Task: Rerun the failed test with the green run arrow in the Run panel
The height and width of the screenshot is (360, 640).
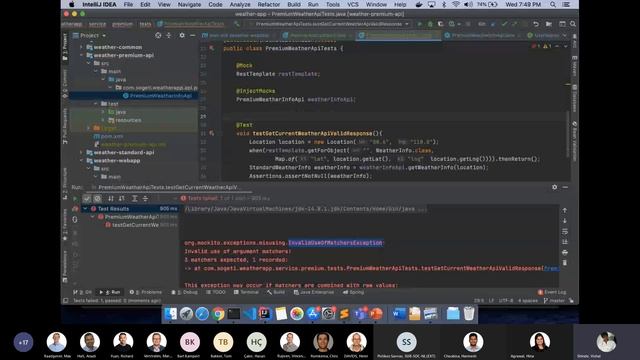Action: pos(75,199)
